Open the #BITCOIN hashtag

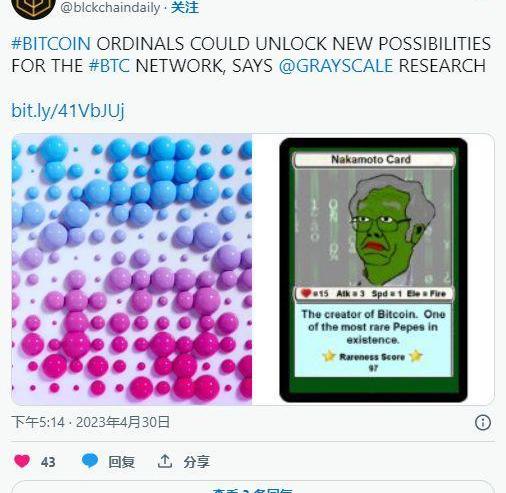click(51, 44)
